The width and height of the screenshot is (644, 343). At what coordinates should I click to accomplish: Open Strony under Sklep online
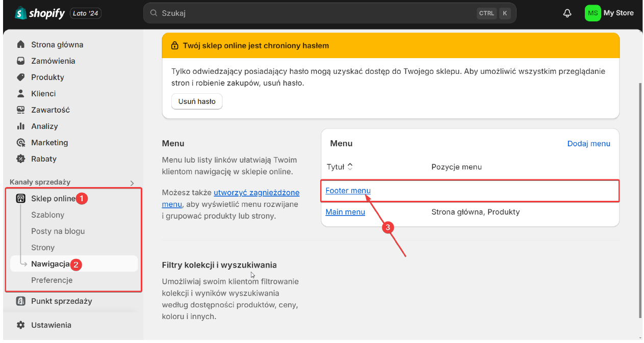click(x=43, y=247)
